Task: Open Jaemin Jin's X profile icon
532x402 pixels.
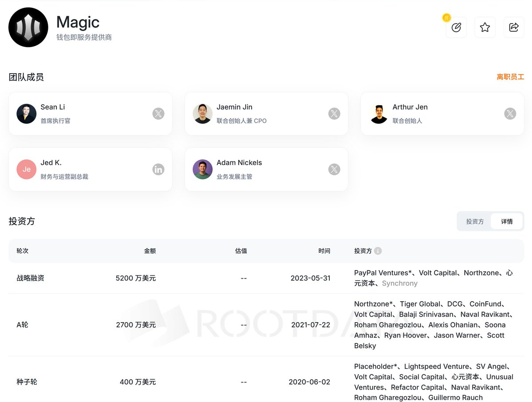Action: click(x=334, y=114)
